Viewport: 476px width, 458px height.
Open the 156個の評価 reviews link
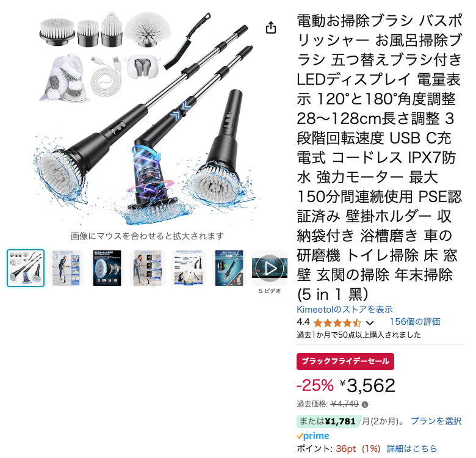pyautogui.click(x=415, y=321)
